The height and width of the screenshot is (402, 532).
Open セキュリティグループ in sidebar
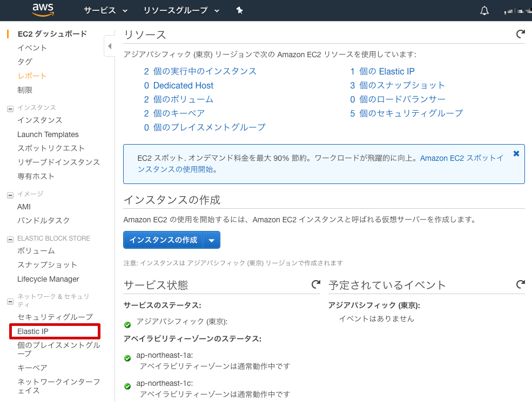click(x=55, y=317)
